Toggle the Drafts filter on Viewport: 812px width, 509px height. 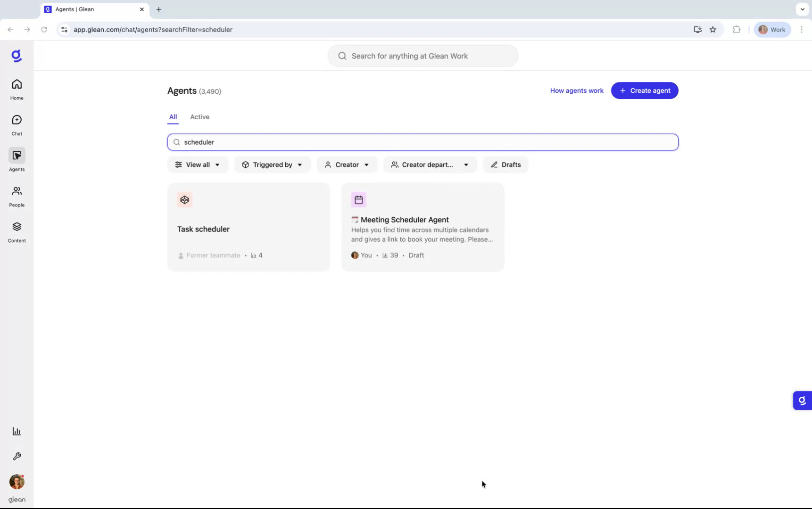coord(506,164)
